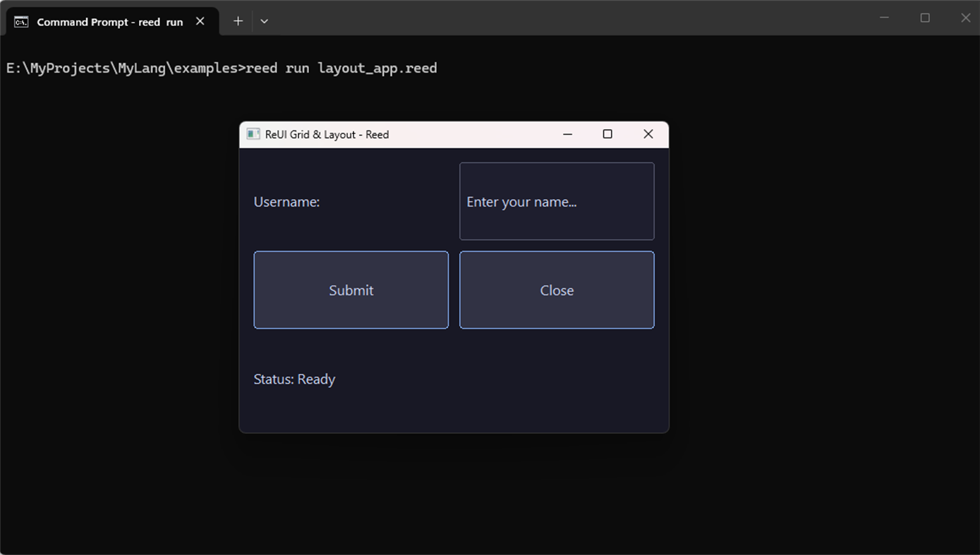This screenshot has height=555, width=980.
Task: Click the 'reed run layout_app.reed' command text
Action: coord(341,68)
